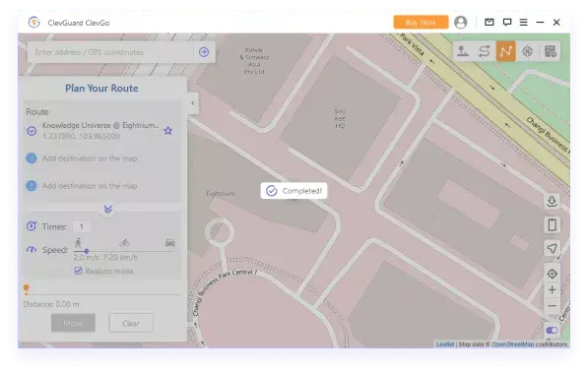588x374 pixels.
Task: Recenter map with the locate target icon
Action: click(x=552, y=274)
